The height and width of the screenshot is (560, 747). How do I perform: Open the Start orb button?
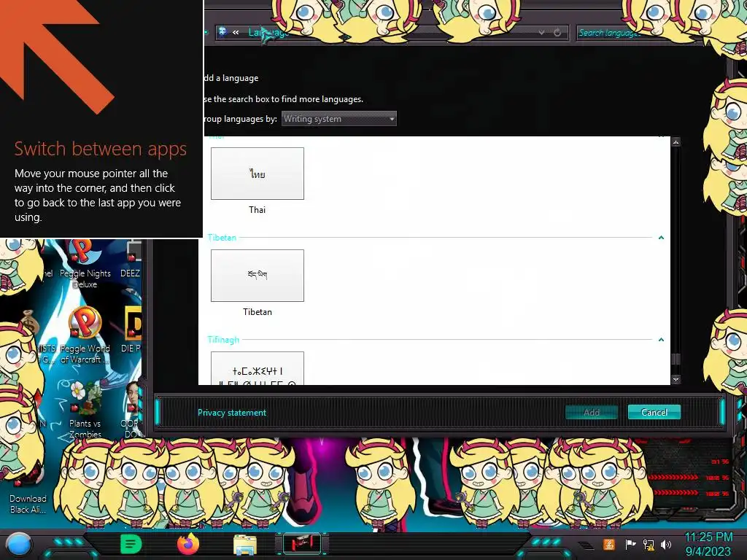[x=19, y=544]
